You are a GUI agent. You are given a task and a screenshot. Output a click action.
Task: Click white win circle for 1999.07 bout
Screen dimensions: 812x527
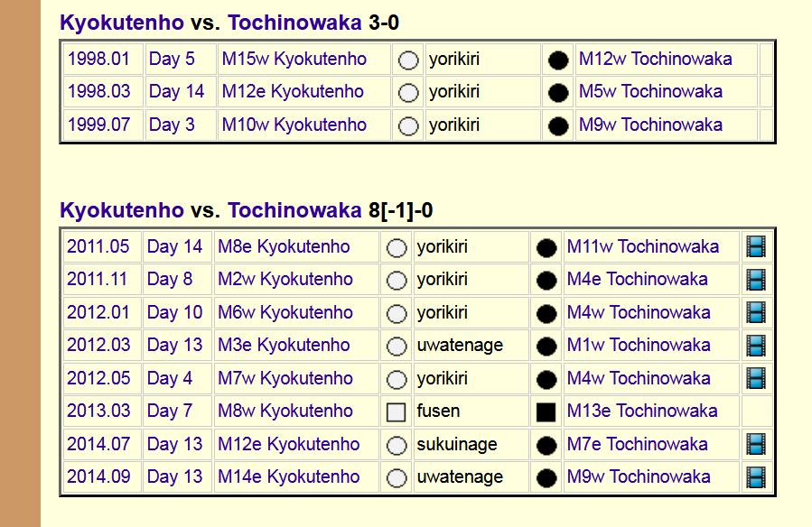(408, 125)
